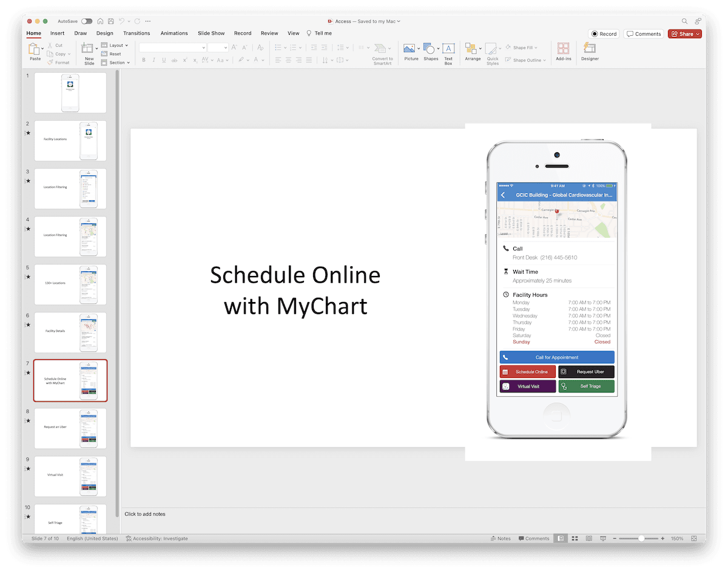Click to add notes field
The image size is (728, 572).
[x=145, y=514]
